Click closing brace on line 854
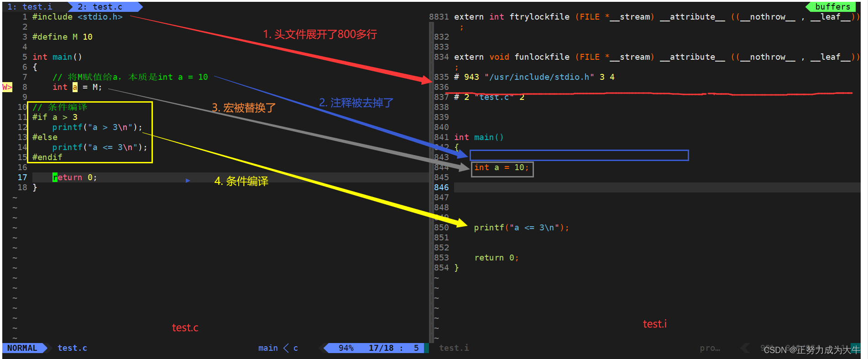This screenshot has height=359, width=868. pos(456,268)
